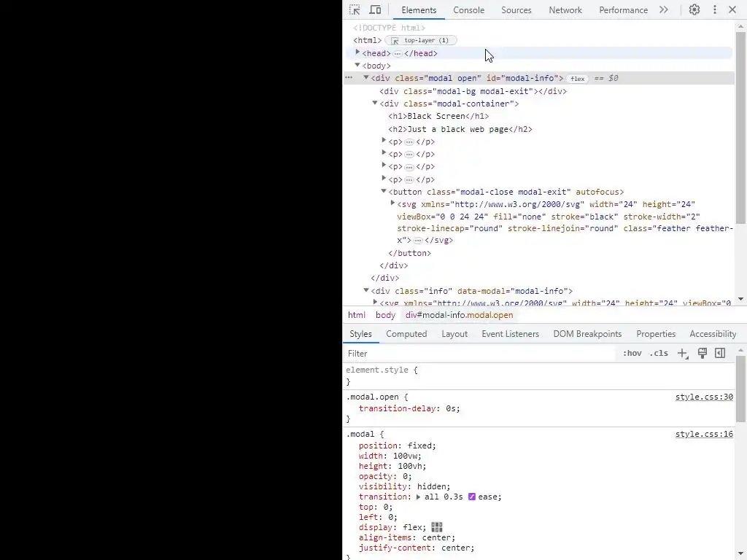Toggle the :hov element state button

632,354
